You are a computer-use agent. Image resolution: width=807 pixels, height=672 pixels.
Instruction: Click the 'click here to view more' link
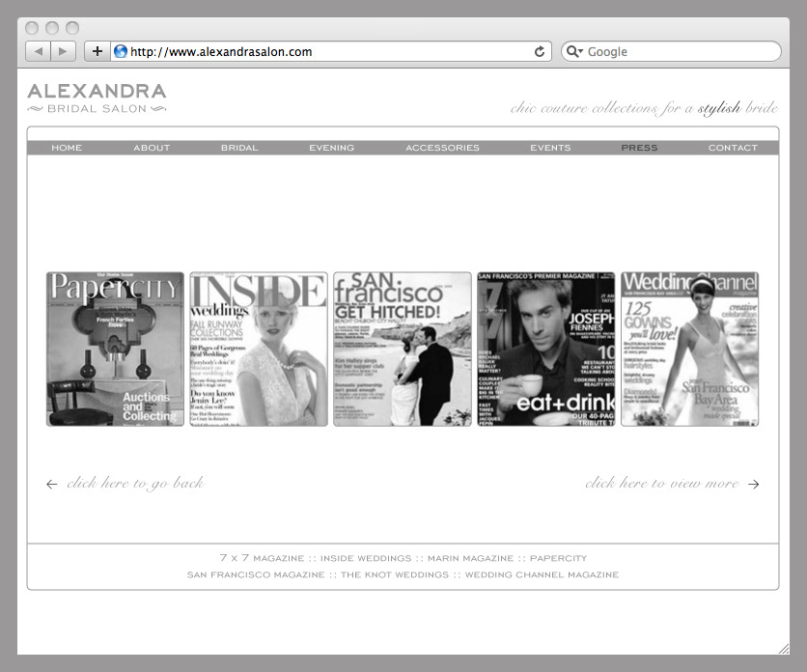[x=662, y=483]
